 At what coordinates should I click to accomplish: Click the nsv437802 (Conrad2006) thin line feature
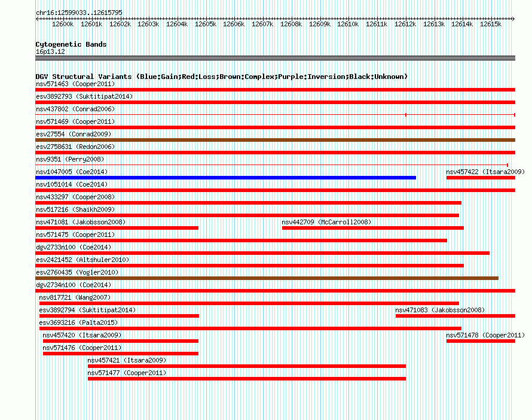(275, 115)
